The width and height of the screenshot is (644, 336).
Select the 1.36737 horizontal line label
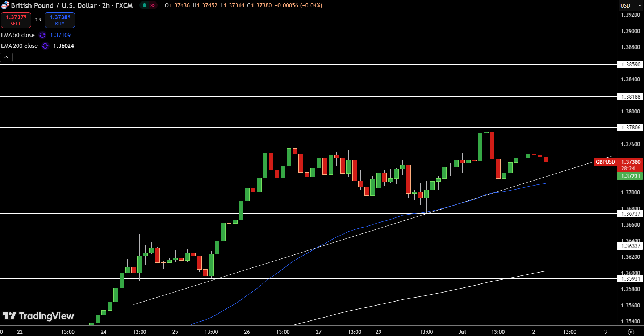coord(631,214)
